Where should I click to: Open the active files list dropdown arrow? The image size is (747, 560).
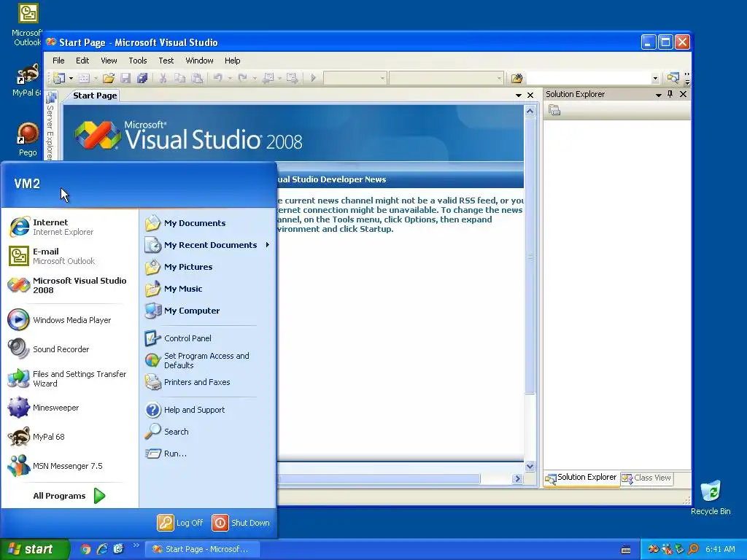tap(519, 96)
